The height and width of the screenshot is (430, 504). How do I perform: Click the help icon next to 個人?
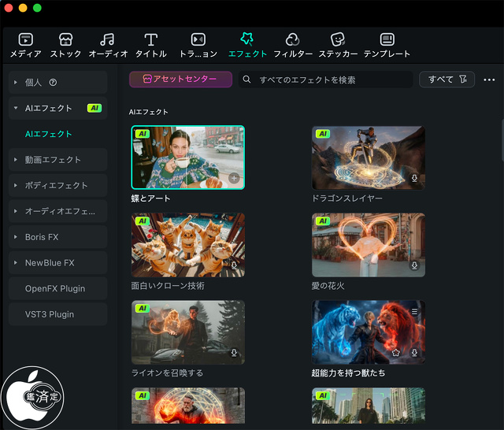[53, 83]
